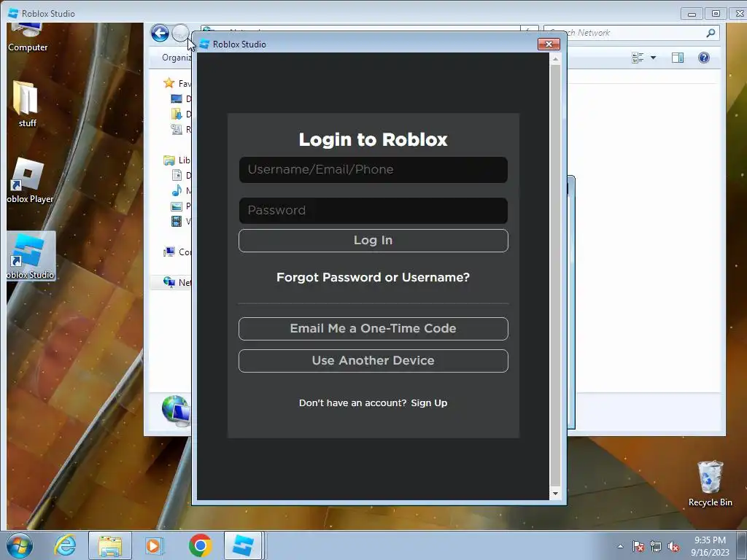Open the stuff folder on desktop
Screen dimensions: 747x560
click(x=27, y=104)
